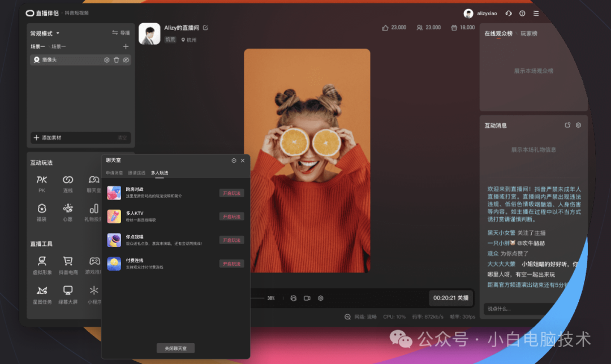Image resolution: width=611 pixels, height=364 pixels.
Task: Open the 小程序 mini program tool
Action: click(x=94, y=290)
